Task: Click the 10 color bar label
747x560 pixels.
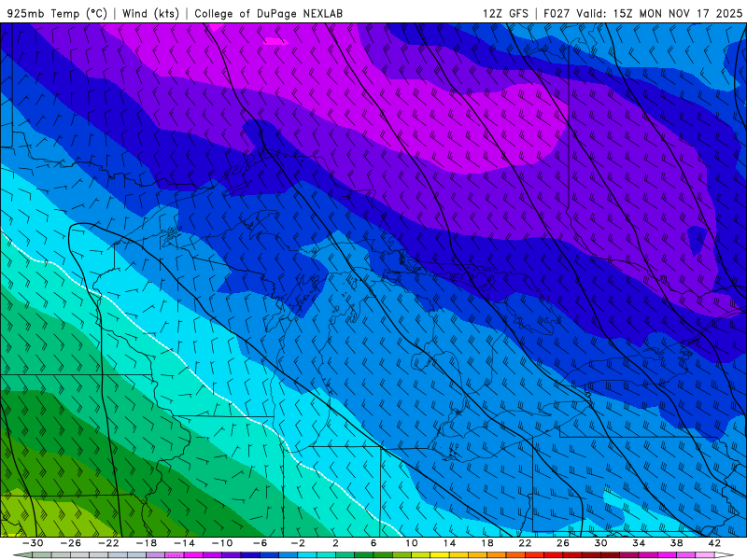Action: click(x=412, y=543)
